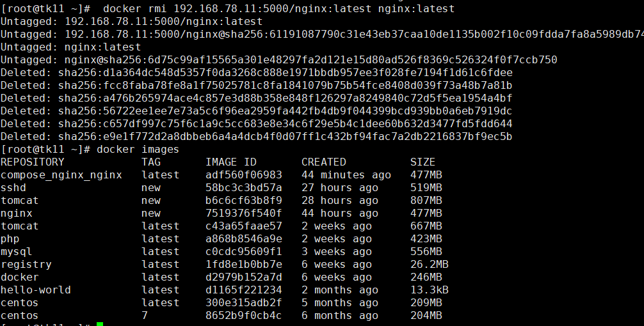The image size is (644, 326).
Task: Click the 2 months ago value
Action: [340, 290]
